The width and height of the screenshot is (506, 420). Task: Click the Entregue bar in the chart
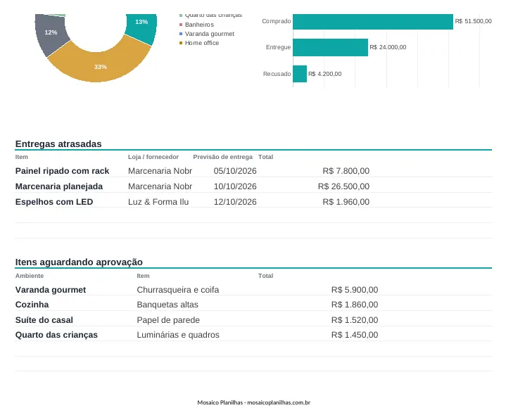[331, 47]
